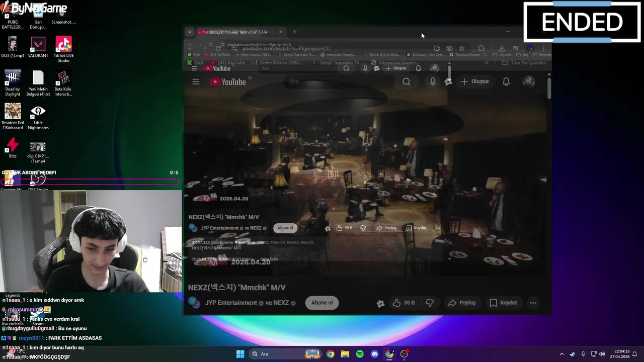Click the larger YouTube logo
The image size is (644, 362).
(227, 81)
